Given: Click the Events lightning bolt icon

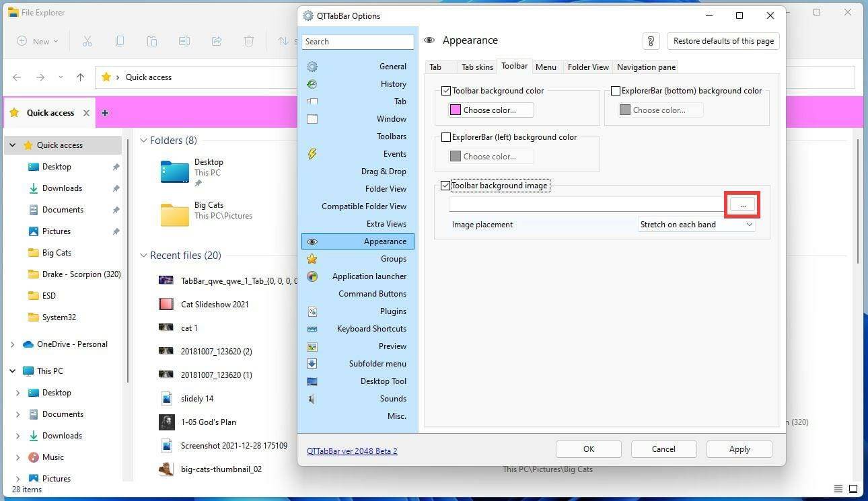Looking at the screenshot, I should [x=312, y=153].
